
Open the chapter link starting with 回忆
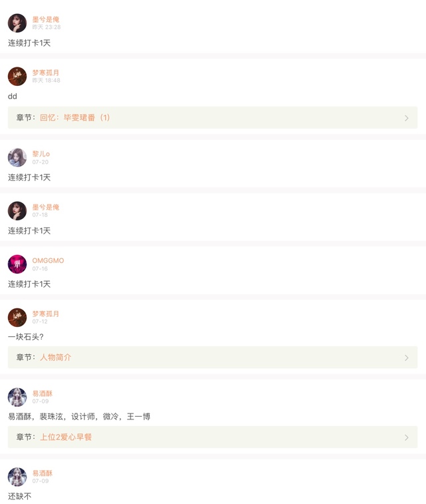75,118
